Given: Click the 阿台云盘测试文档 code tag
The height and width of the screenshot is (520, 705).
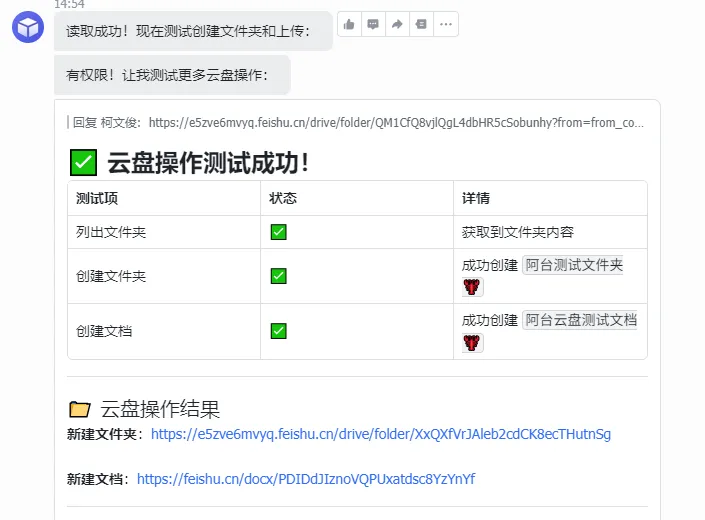Looking at the screenshot, I should coord(580,320).
